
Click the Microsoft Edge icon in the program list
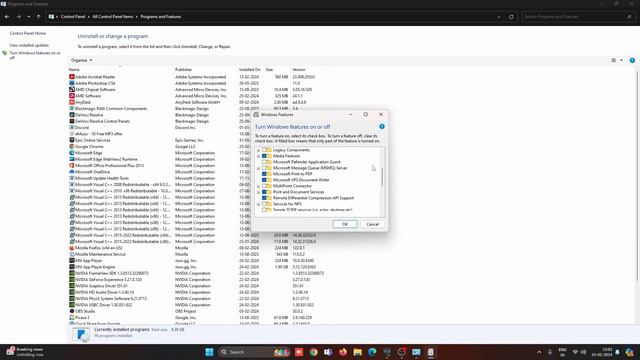72,153
